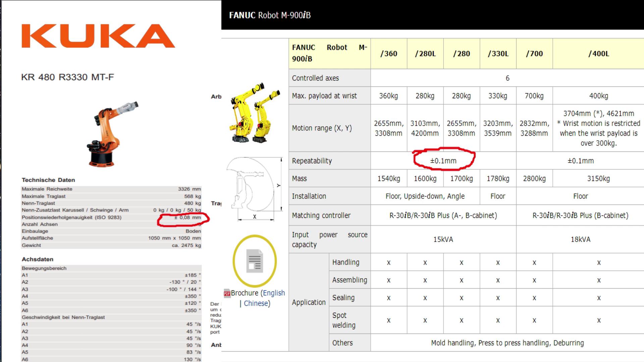
Task: Select the /400L column header
Action: click(599, 54)
